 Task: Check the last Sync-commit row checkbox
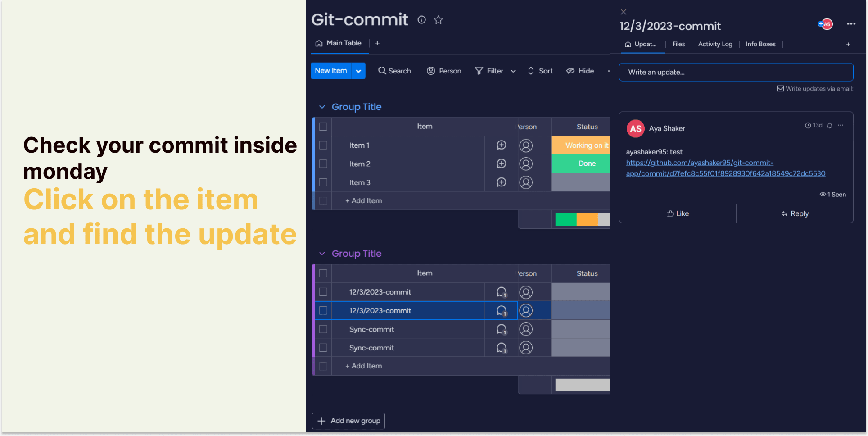[323, 348]
